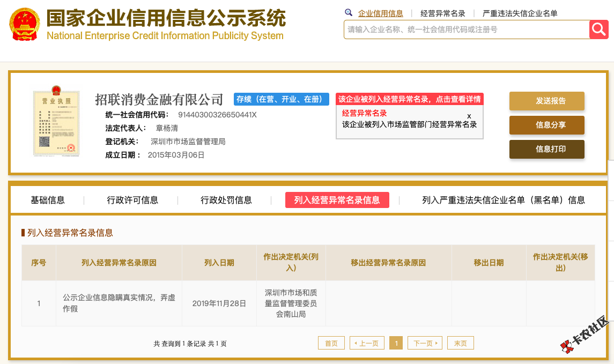Viewport: 614px width, 364px height.
Task: Click the 作出决定机关(列入) column header
Action: click(x=291, y=263)
